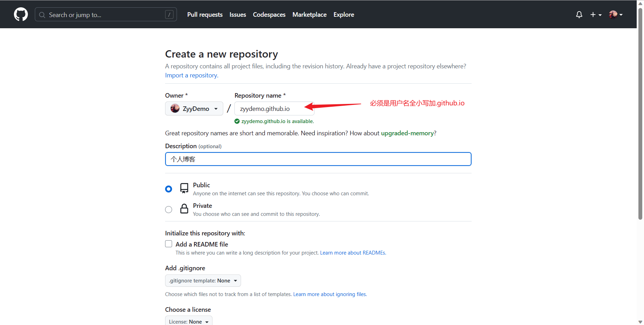Click the 'Choose a license' heading
The width and height of the screenshot is (644, 325).
[188, 310]
